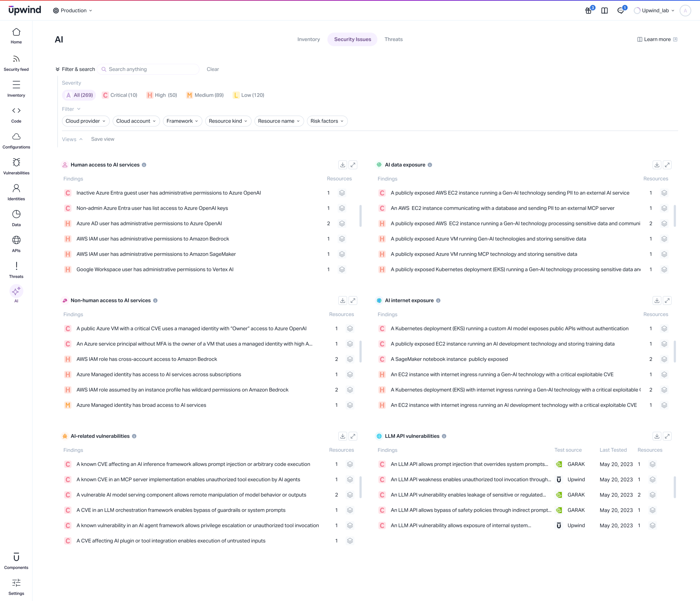The image size is (700, 601).
Task: Download Non-human access to AI services findings
Action: [x=343, y=300]
